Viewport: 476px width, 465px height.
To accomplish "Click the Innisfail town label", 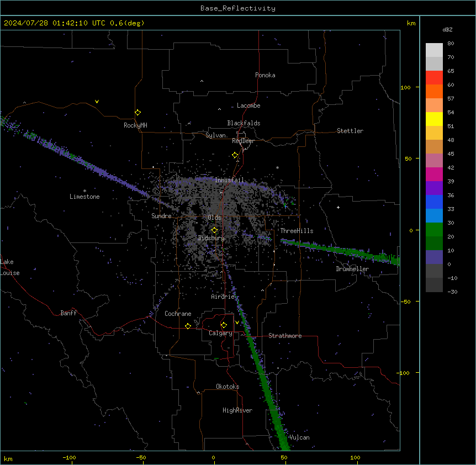I will tap(229, 180).
